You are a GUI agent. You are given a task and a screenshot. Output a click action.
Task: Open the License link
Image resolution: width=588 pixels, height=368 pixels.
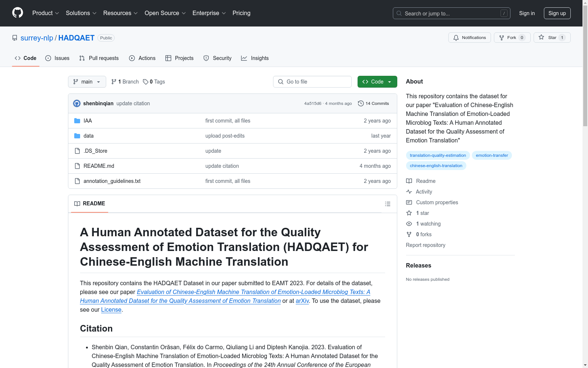click(x=111, y=309)
